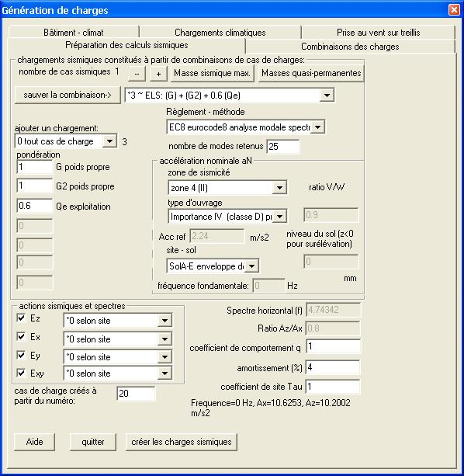Click créer les charges sismiques button

point(182,442)
